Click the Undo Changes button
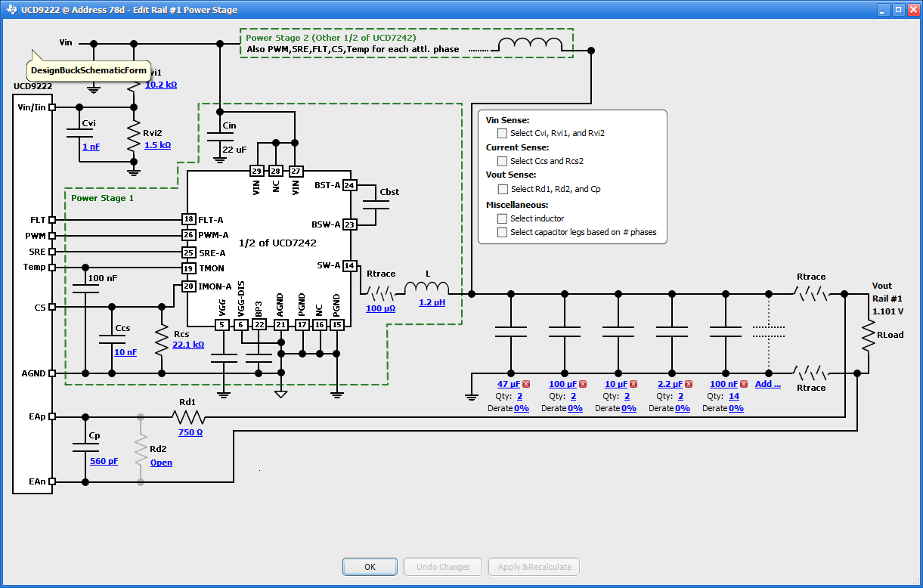The image size is (923, 588). point(443,567)
